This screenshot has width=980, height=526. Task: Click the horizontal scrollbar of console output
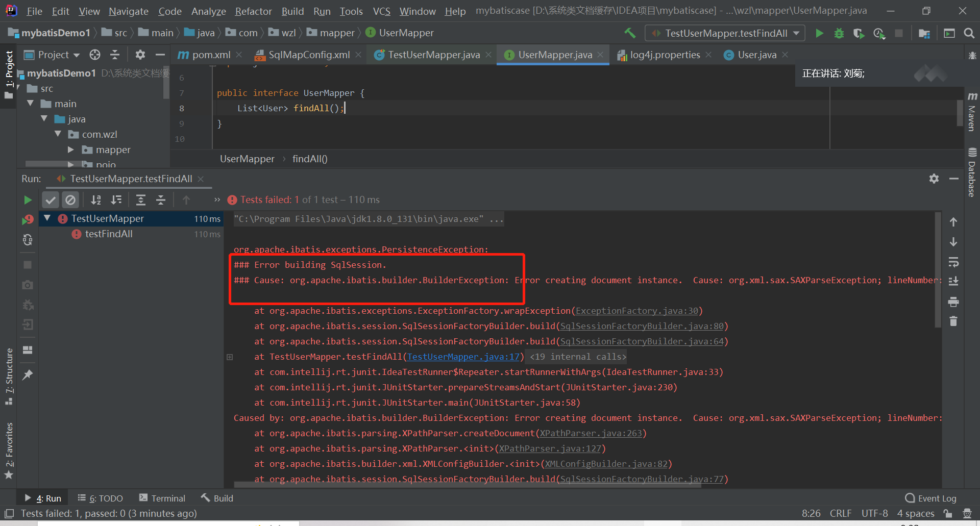coord(467,485)
